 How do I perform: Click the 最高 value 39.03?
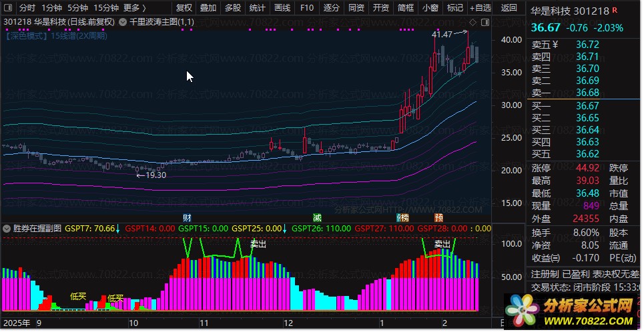587,181
